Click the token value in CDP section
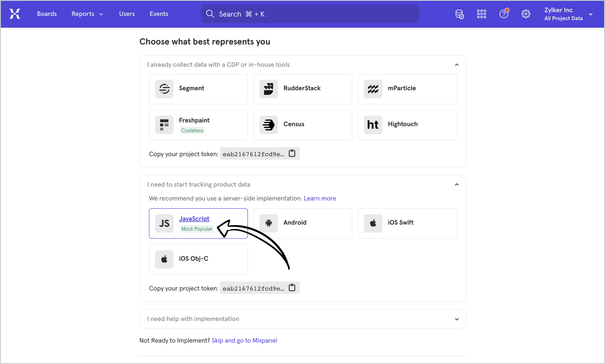Image resolution: width=605 pixels, height=364 pixels. coord(253,154)
